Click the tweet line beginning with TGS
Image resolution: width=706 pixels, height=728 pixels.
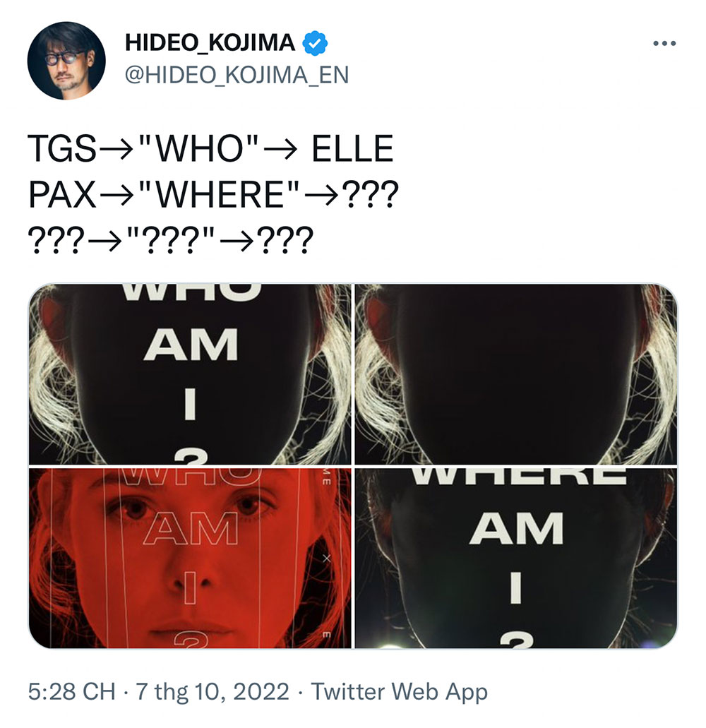(x=210, y=148)
